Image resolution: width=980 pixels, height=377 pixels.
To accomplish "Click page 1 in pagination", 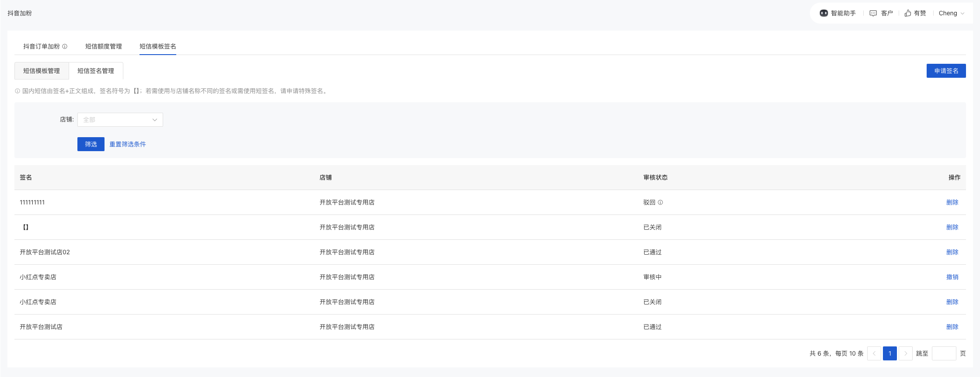I will (x=889, y=353).
